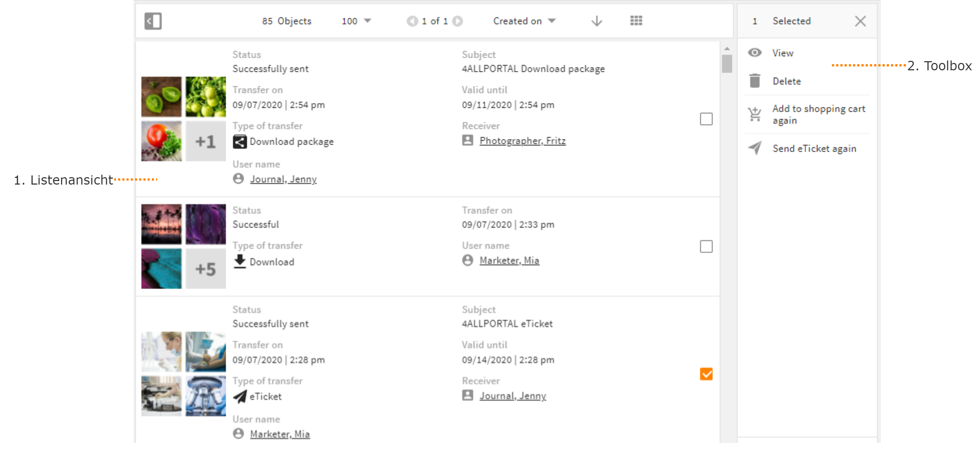Open receiver link Photographer, Fritz

tap(522, 141)
